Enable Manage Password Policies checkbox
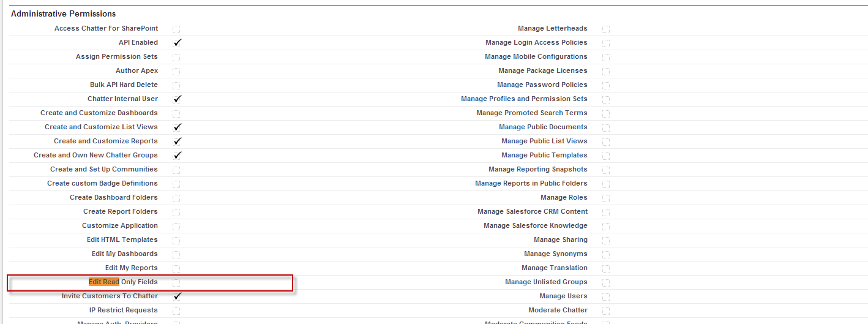Viewport: 868px width, 324px height. (x=606, y=85)
